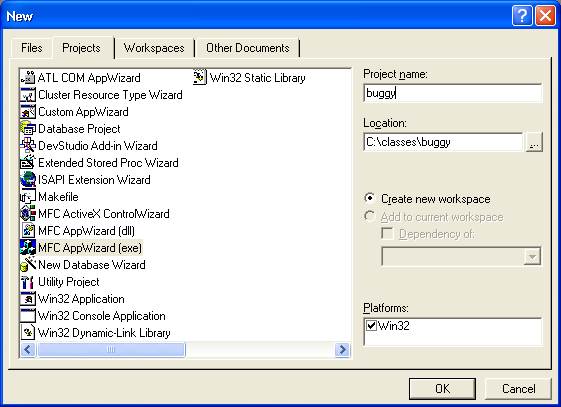Screen dimensions: 561x407
Task: Click the horizontal scrollbar thumb in project list
Action: click(x=111, y=349)
